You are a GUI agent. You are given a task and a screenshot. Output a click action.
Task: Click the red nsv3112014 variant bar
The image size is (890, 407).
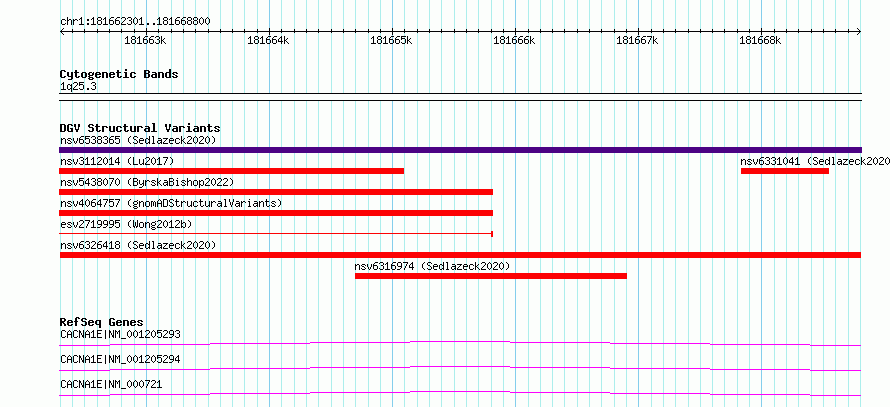(x=232, y=171)
